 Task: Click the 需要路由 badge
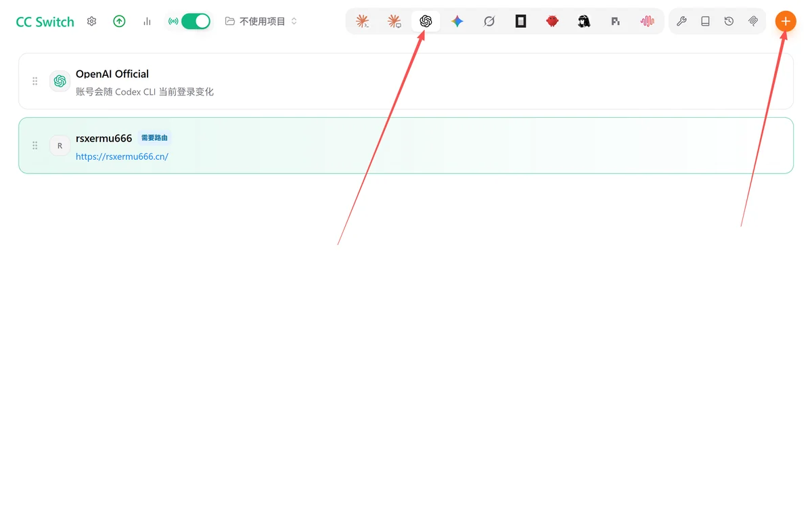coord(154,138)
